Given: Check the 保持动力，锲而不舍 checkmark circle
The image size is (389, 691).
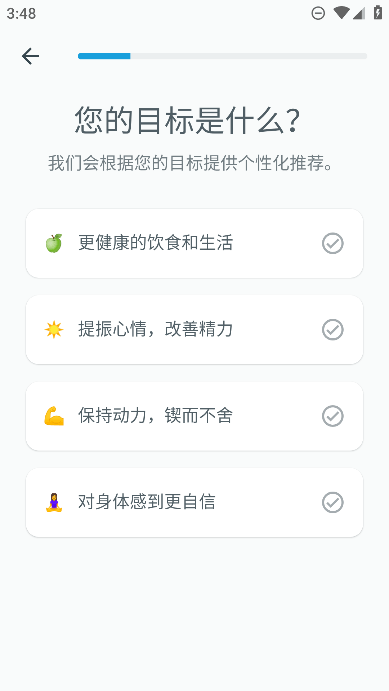Looking at the screenshot, I should click(333, 416).
